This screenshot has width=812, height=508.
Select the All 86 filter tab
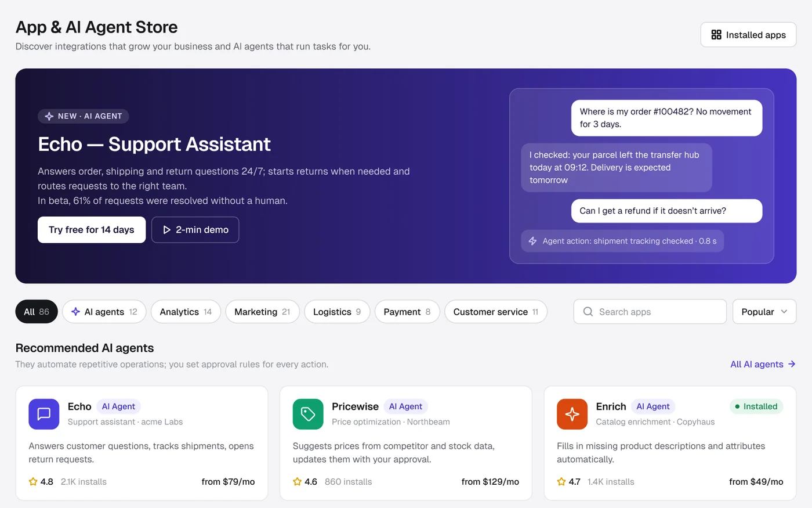37,312
